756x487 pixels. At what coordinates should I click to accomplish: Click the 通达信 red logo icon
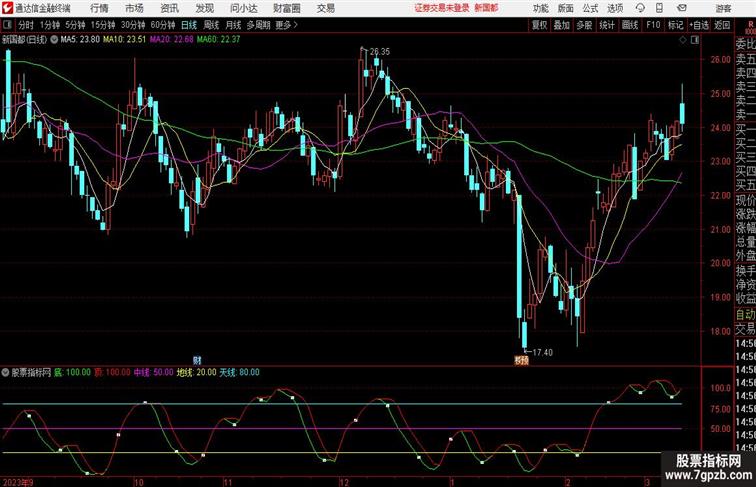click(7, 8)
